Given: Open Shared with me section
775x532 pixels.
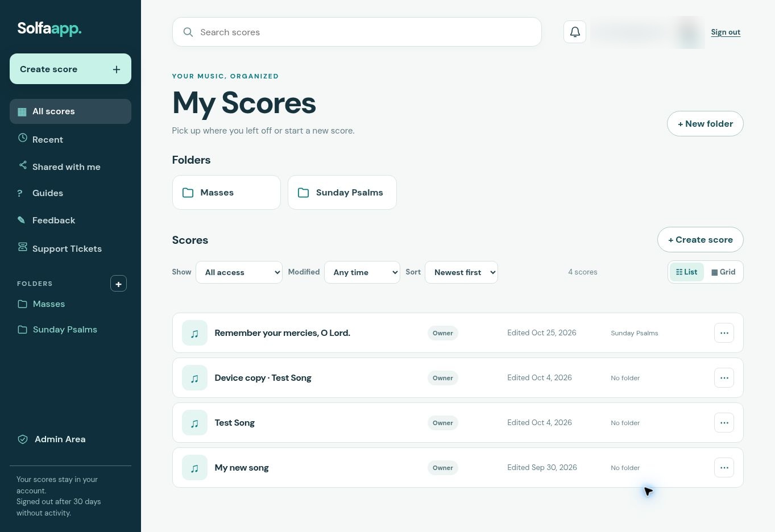Looking at the screenshot, I should click(x=71, y=167).
